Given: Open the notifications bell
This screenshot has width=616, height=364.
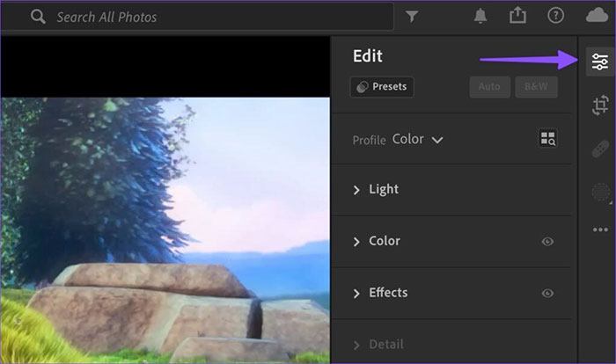Looking at the screenshot, I should click(x=480, y=16).
